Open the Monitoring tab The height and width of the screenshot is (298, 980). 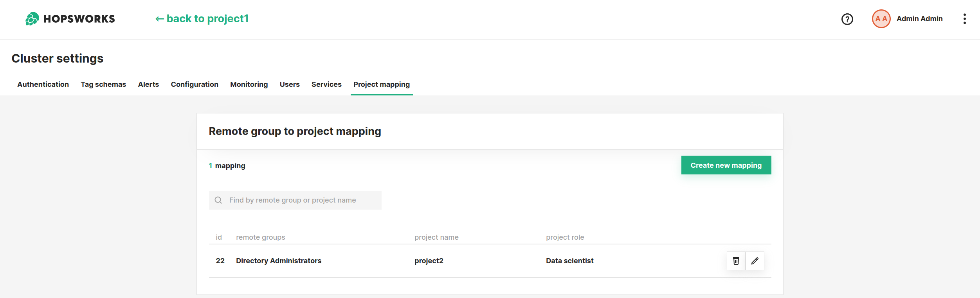click(x=249, y=84)
